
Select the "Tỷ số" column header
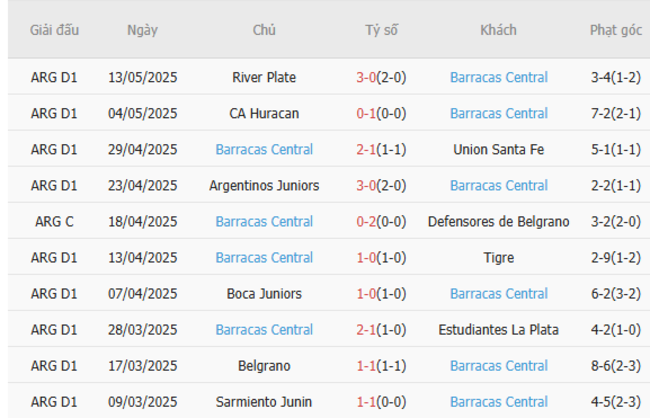[381, 30]
